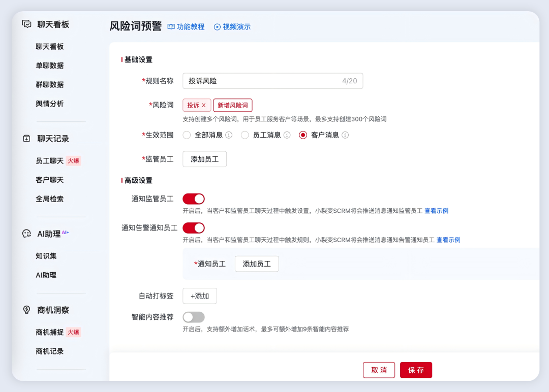Click the 聊天记录 section icon in sidebar
The image size is (549, 392).
[x=26, y=137]
